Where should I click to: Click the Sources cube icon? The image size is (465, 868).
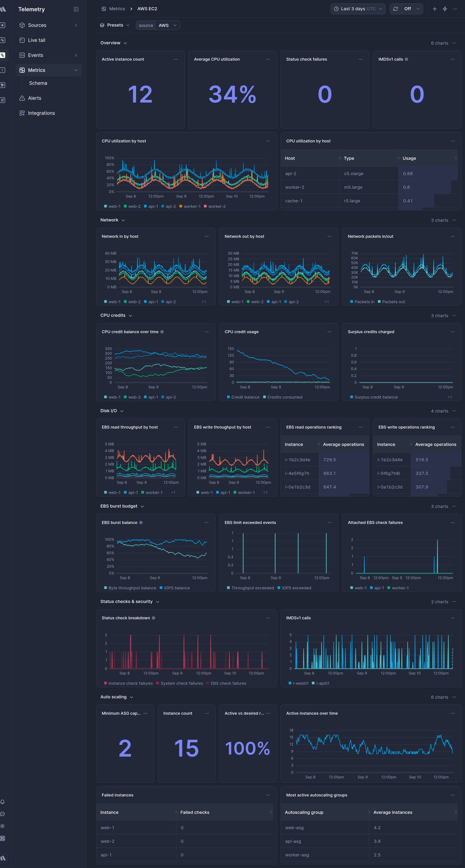click(x=22, y=25)
